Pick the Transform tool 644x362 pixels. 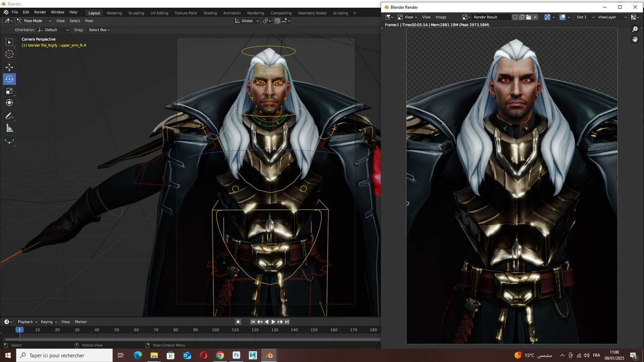click(x=9, y=103)
